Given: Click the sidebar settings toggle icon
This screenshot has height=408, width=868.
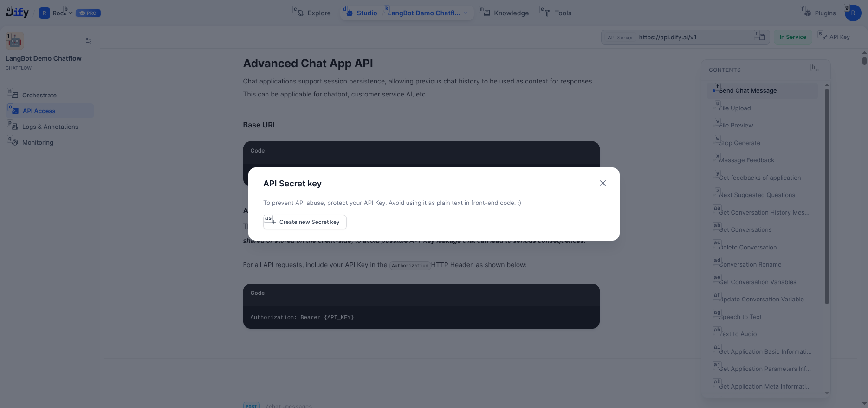Looking at the screenshot, I should (x=89, y=41).
